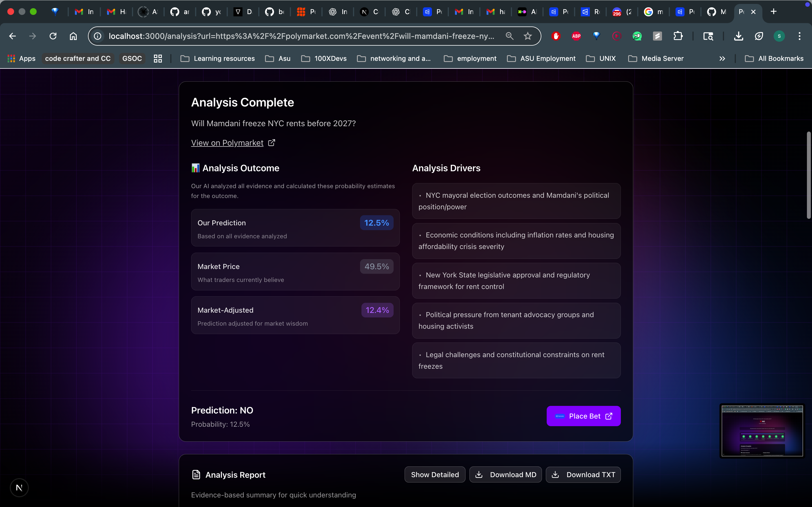Show Detailed analysis report
The width and height of the screenshot is (812, 507).
pyautogui.click(x=434, y=475)
